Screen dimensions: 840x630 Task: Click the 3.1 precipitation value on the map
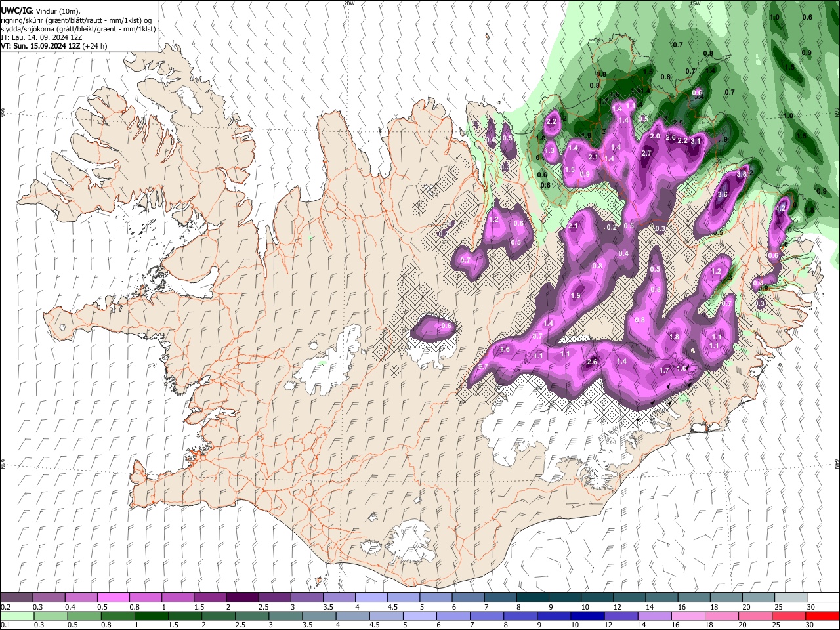[696, 141]
